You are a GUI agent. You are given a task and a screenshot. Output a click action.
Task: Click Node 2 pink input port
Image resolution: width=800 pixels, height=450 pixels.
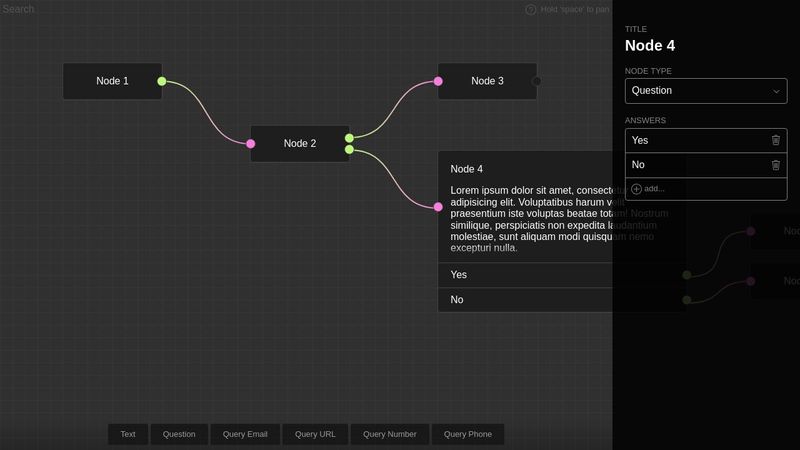tap(251, 144)
